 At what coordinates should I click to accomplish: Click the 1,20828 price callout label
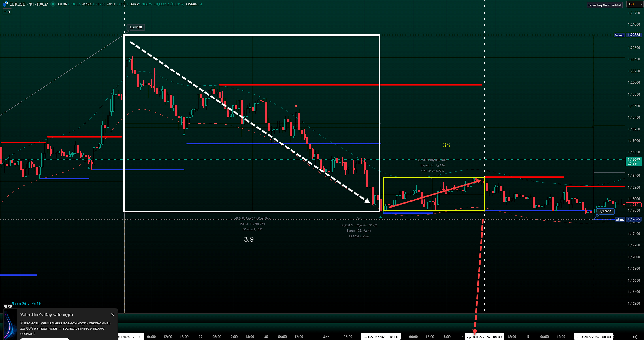point(135,27)
